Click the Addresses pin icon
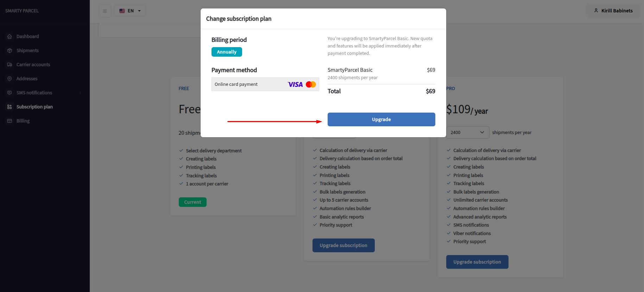The image size is (644, 292). (10, 79)
